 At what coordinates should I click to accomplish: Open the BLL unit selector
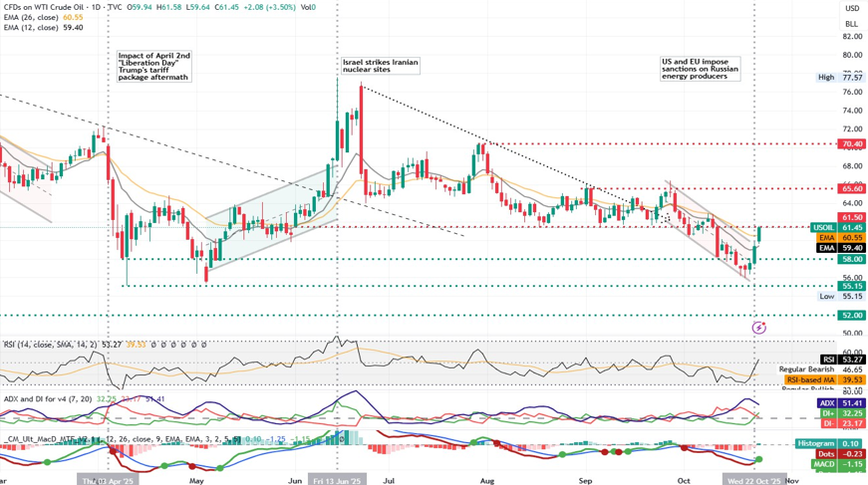pos(851,24)
